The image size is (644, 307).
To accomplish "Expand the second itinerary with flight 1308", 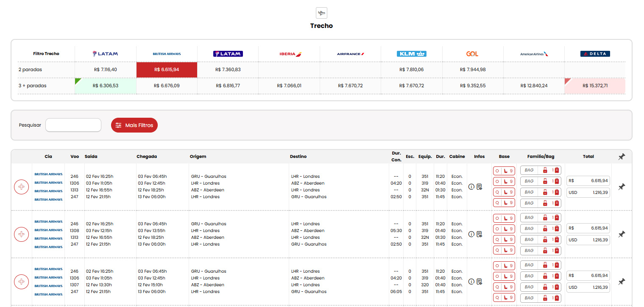I will [x=22, y=234].
